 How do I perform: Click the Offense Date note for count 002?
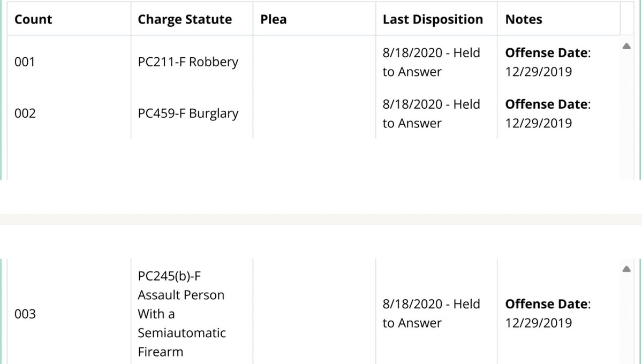click(x=547, y=113)
